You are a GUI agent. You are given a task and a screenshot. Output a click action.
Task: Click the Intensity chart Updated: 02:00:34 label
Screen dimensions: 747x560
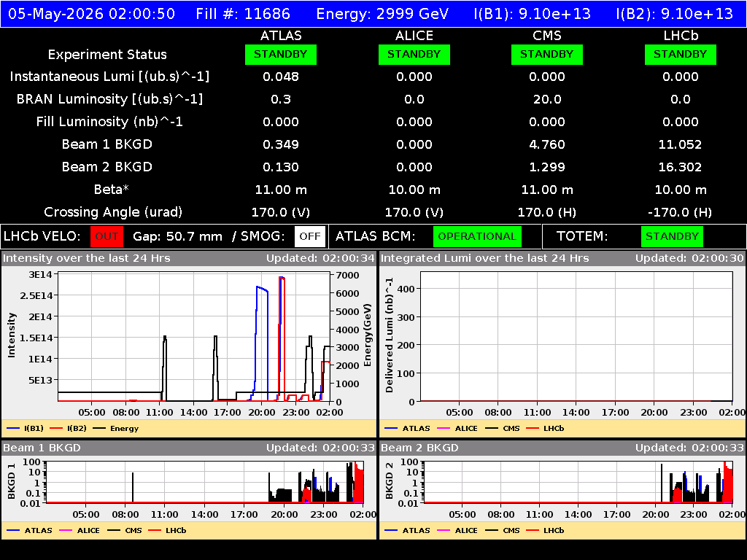[x=321, y=259]
